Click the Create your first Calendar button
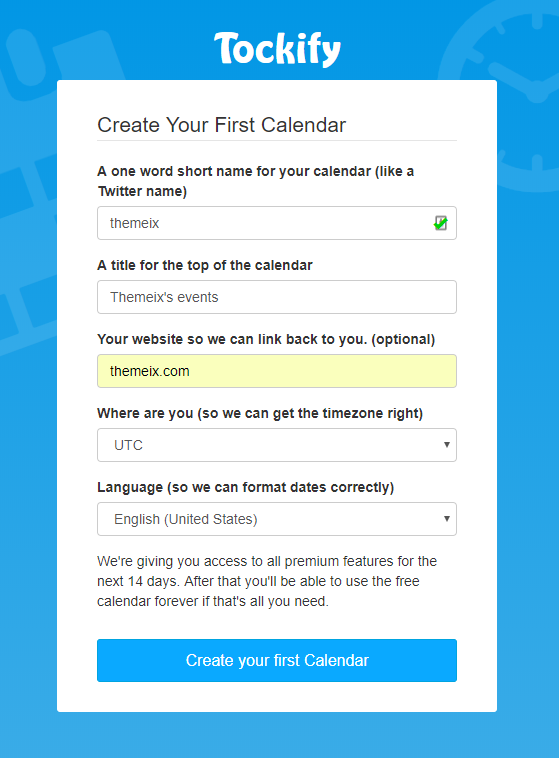Viewport: 559px width, 758px height. 277,660
